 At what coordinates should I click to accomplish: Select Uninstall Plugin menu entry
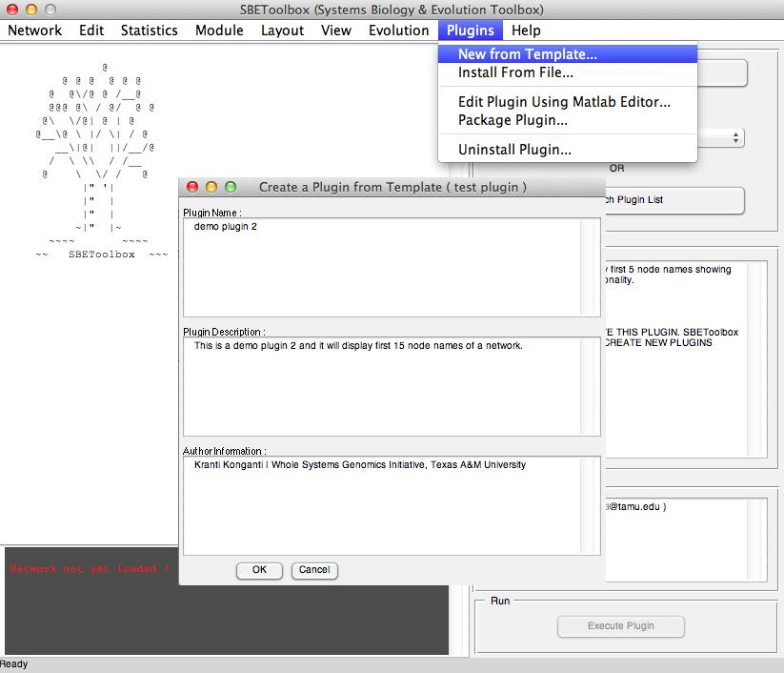pos(568,150)
